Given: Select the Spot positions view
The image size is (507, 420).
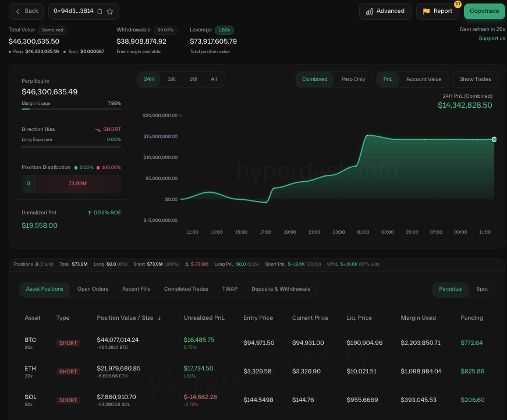Looking at the screenshot, I should [482, 289].
